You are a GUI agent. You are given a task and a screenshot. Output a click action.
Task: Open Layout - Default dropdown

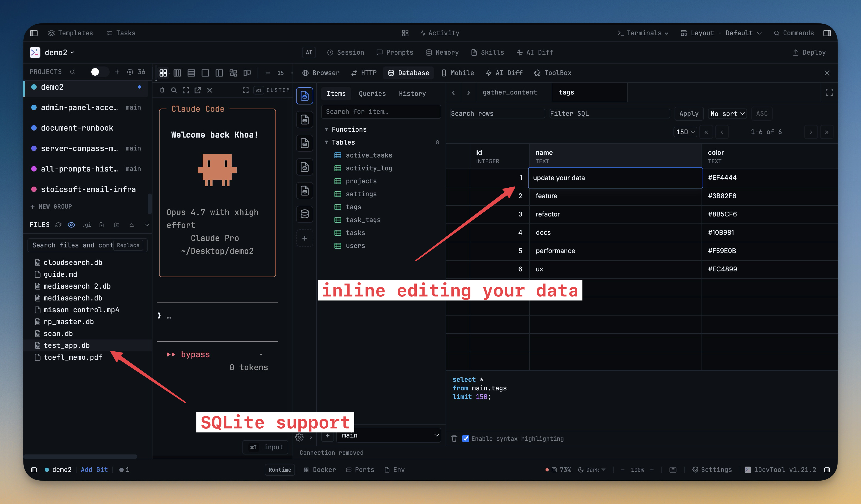coord(721,33)
